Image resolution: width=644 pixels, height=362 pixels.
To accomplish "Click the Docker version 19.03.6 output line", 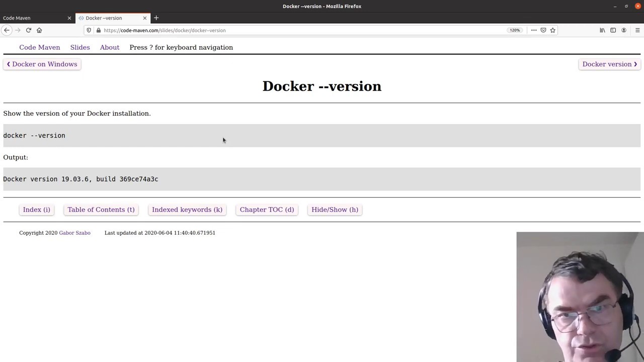I will pyautogui.click(x=80, y=179).
